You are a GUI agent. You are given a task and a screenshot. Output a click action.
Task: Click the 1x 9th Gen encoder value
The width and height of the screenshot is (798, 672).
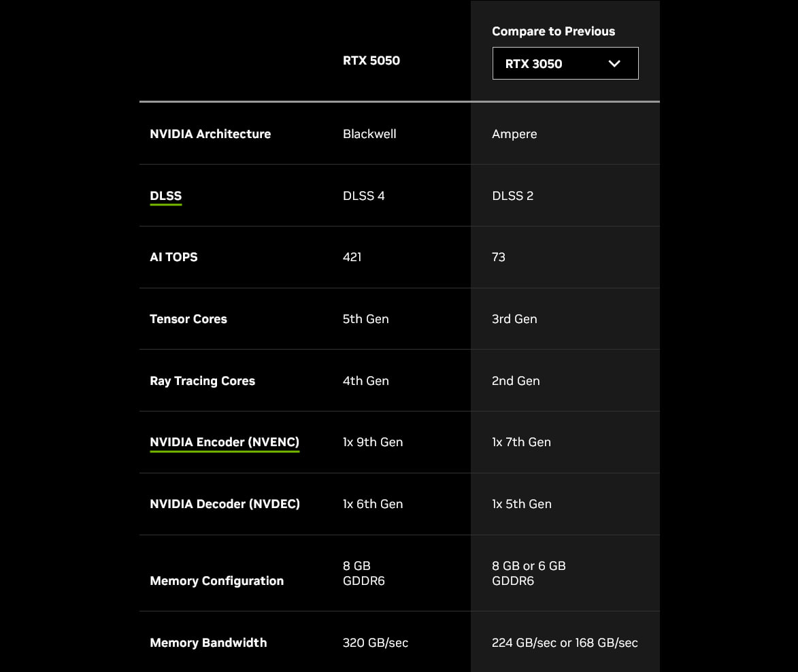373,442
